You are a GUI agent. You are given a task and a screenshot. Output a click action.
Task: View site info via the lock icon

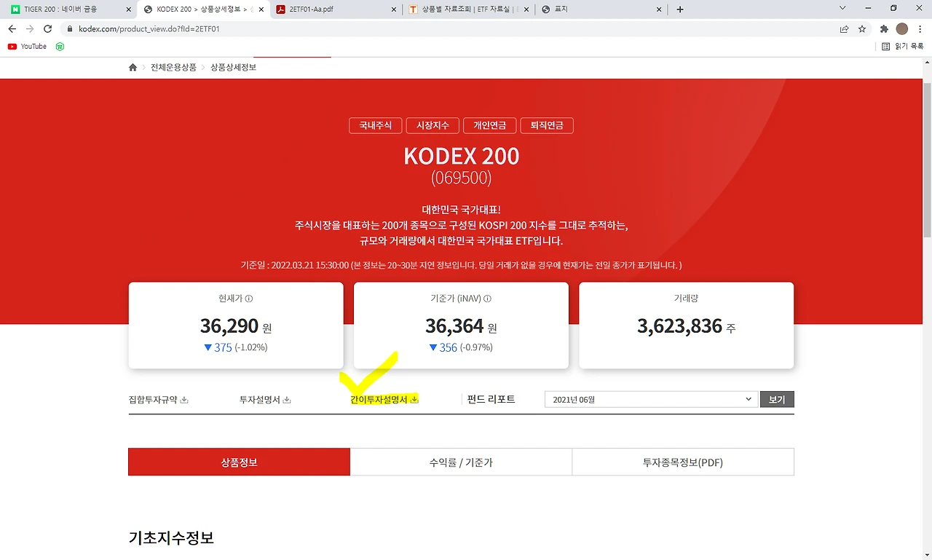tap(70, 29)
